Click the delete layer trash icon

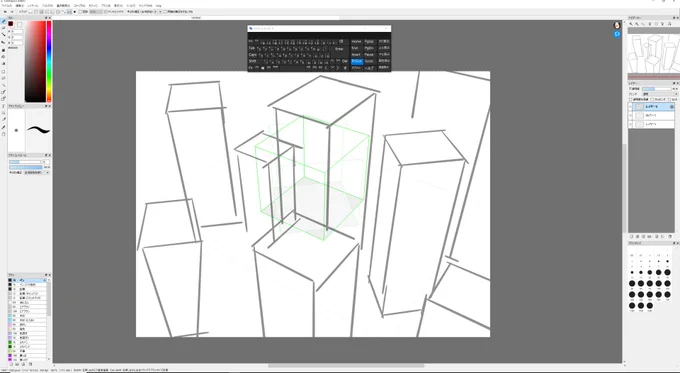(670, 236)
